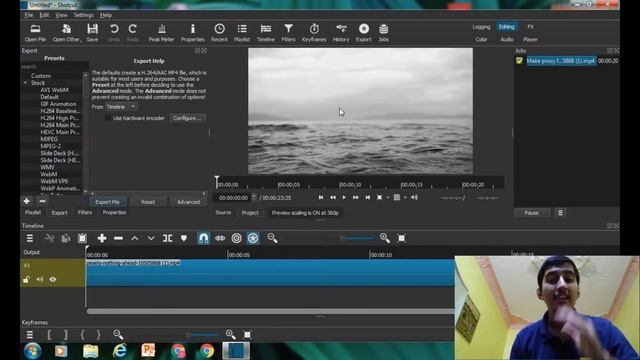The height and width of the screenshot is (360, 640).
Task: Switch to the Filters tab
Action: [x=85, y=213]
